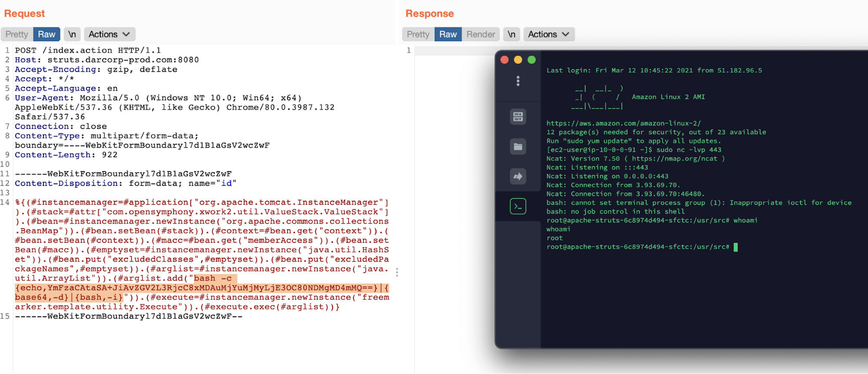Click the Host header line
The width and height of the screenshot is (868, 374).
(x=107, y=60)
